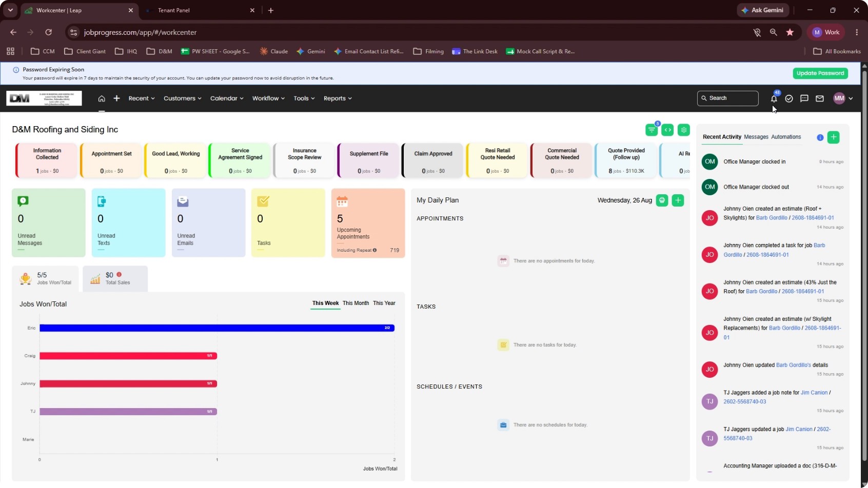Select This Week chart range
The height and width of the screenshot is (488, 868).
pos(325,303)
